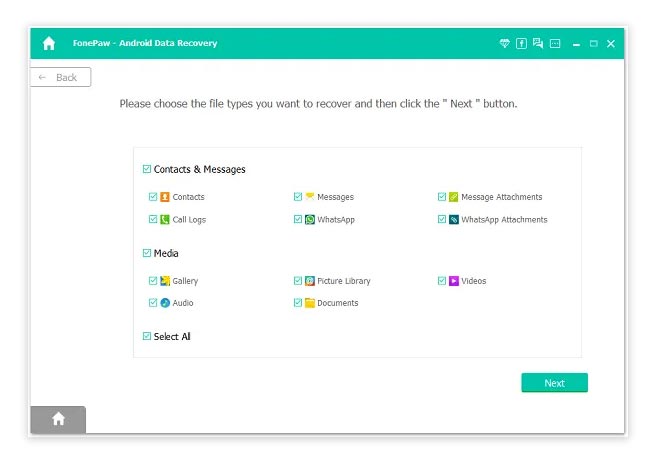
Task: Click the 'Call Logs' label
Action: click(x=189, y=219)
